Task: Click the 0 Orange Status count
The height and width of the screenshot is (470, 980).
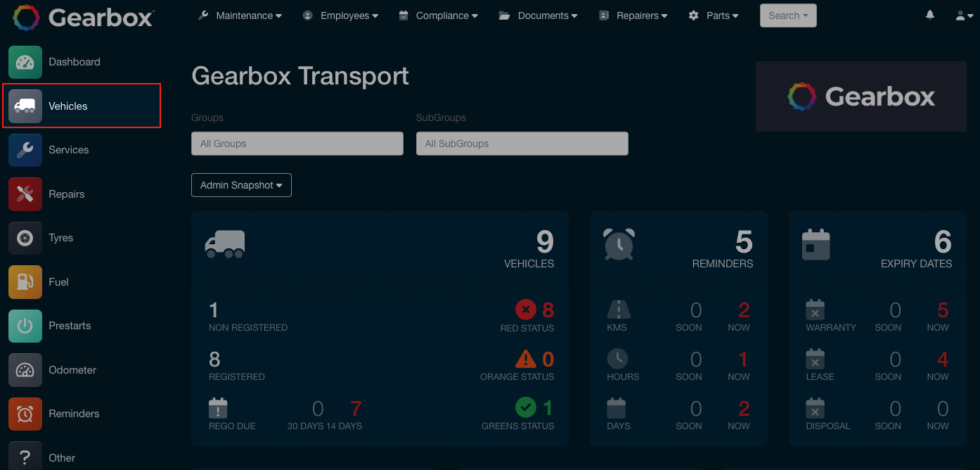Action: coord(548,359)
